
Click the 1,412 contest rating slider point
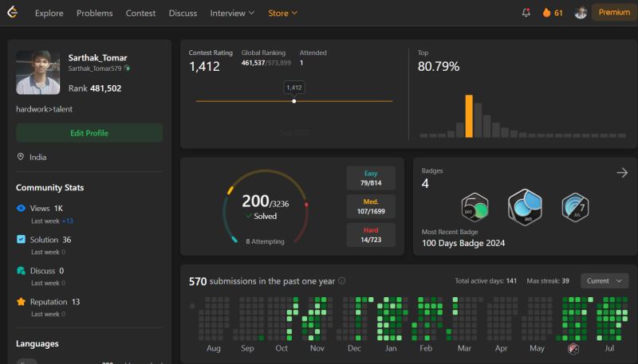(293, 101)
